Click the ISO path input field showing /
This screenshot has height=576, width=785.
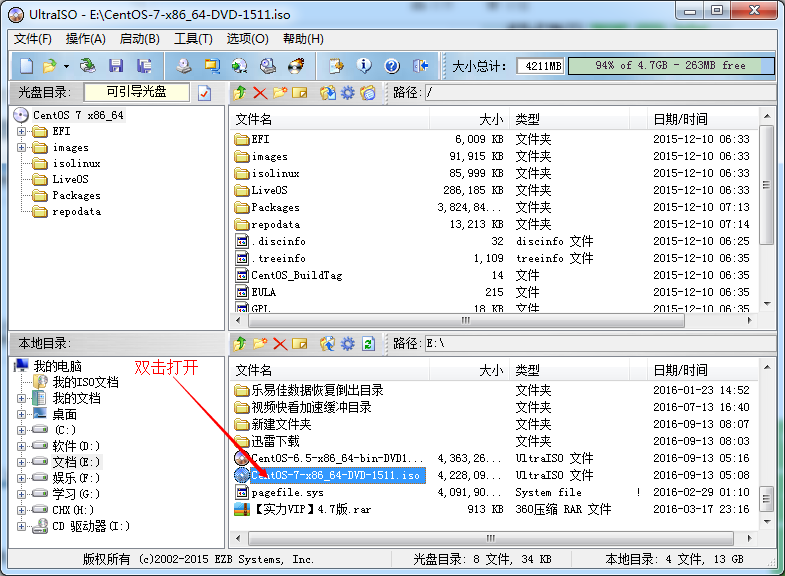[600, 93]
